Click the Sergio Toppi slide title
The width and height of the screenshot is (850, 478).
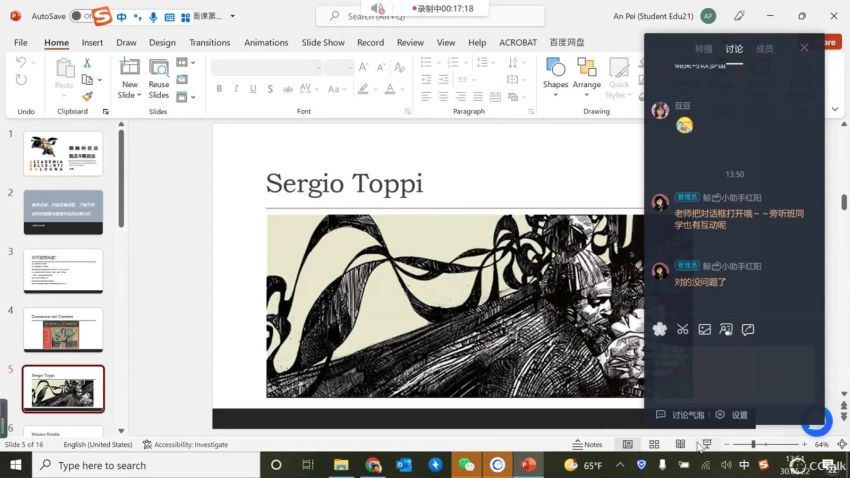pos(344,183)
